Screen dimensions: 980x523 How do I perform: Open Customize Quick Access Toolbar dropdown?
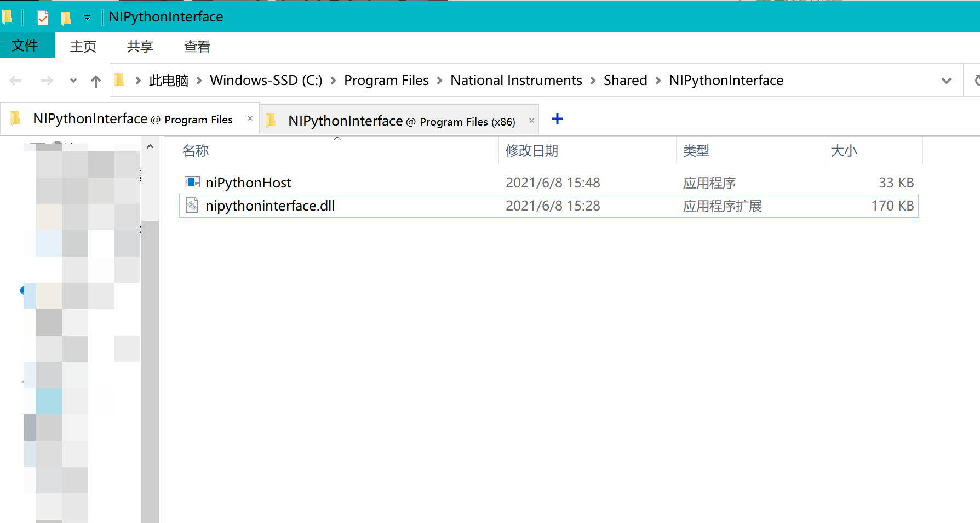[87, 18]
